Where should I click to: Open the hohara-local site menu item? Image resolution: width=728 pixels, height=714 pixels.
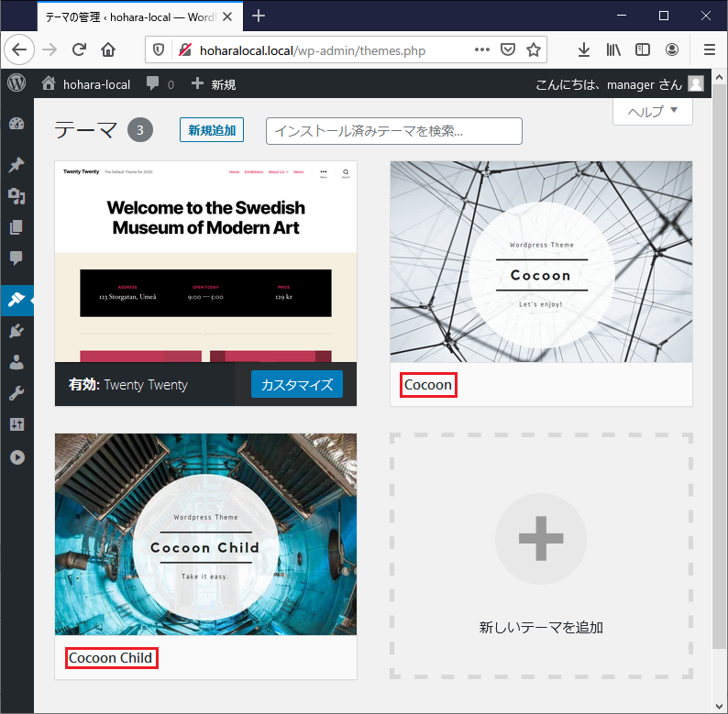[86, 84]
